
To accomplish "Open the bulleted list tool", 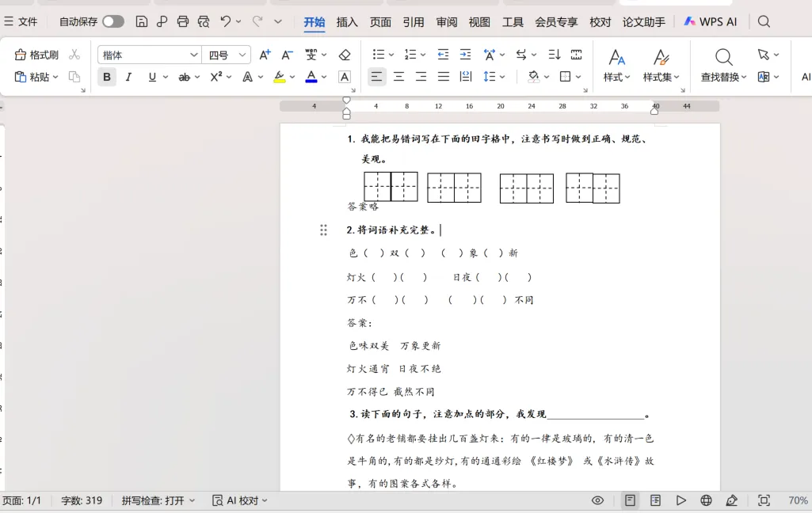I will click(379, 55).
